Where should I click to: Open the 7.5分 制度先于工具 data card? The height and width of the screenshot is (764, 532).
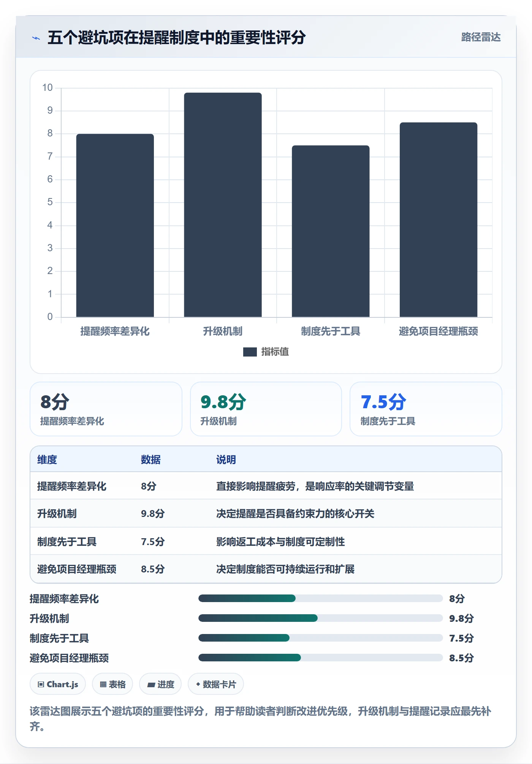coord(426,409)
